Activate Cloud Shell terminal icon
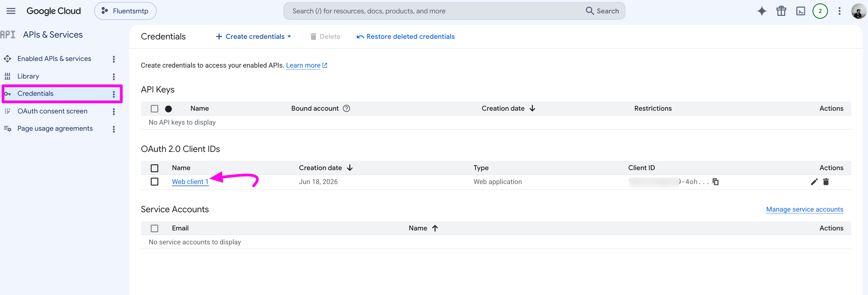Viewport: 868px width, 295px height. 801,11
